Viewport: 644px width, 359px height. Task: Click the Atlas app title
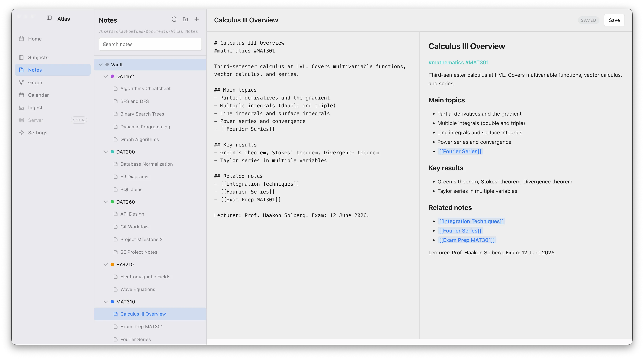(64, 19)
